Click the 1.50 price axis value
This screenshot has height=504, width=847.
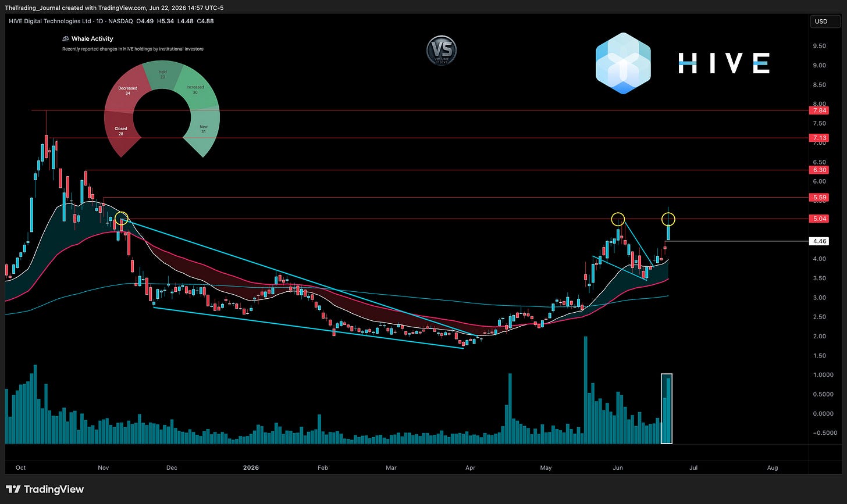[x=819, y=356]
